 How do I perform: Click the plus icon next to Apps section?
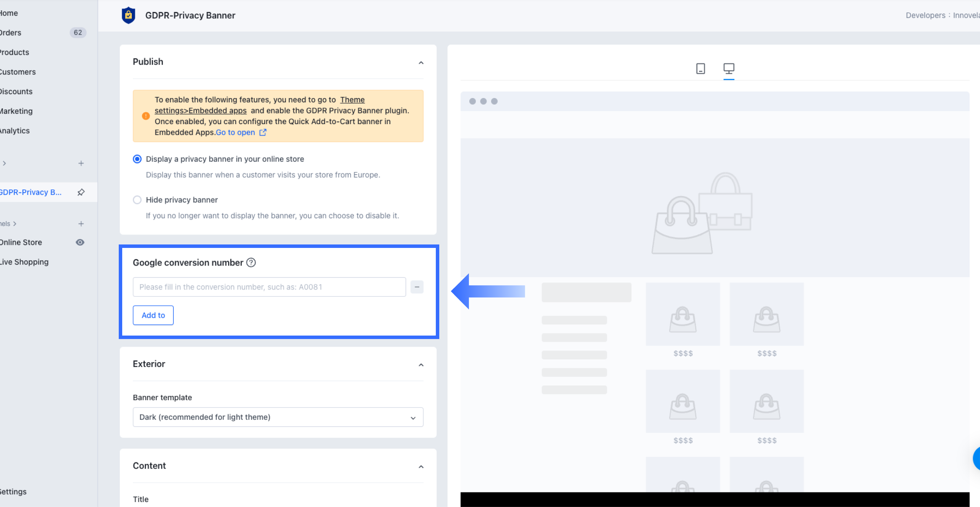click(81, 163)
